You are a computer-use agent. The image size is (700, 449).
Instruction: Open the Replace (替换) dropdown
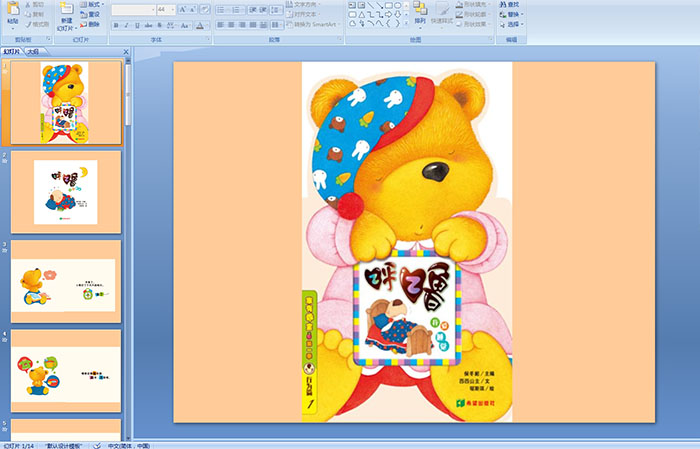tap(512, 14)
